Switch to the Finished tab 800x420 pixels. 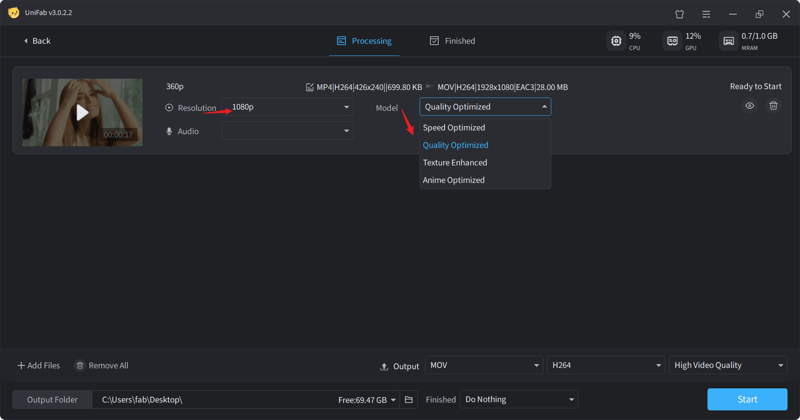click(452, 41)
